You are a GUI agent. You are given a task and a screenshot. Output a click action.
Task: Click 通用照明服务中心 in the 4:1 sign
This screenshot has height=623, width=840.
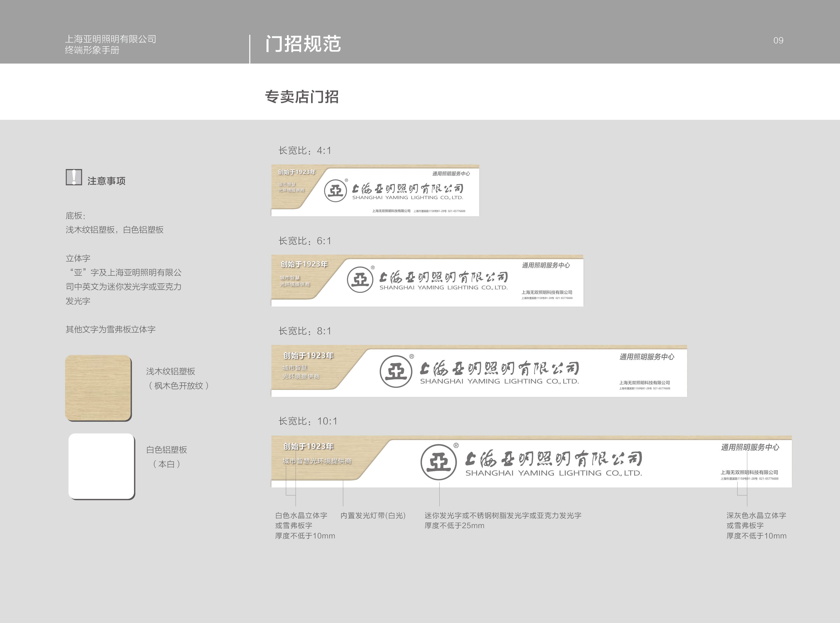(451, 173)
